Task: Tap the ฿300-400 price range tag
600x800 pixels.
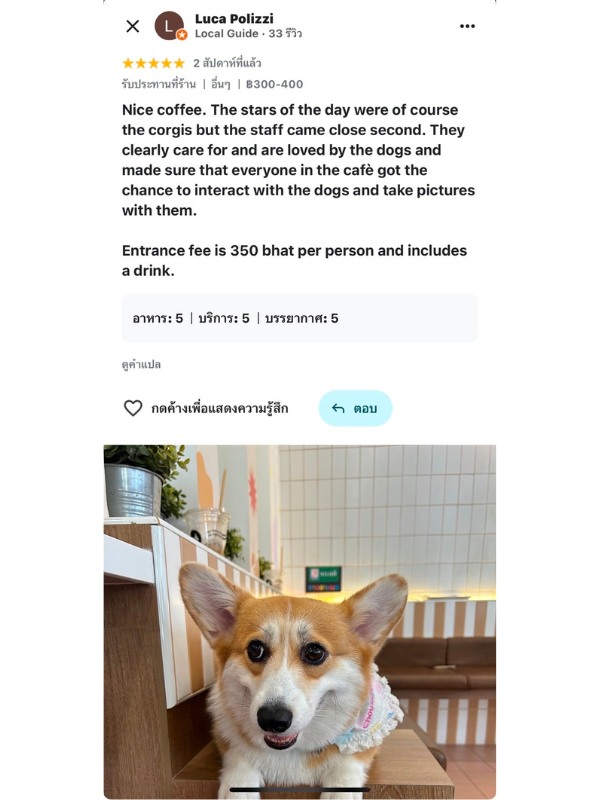Action: point(274,84)
